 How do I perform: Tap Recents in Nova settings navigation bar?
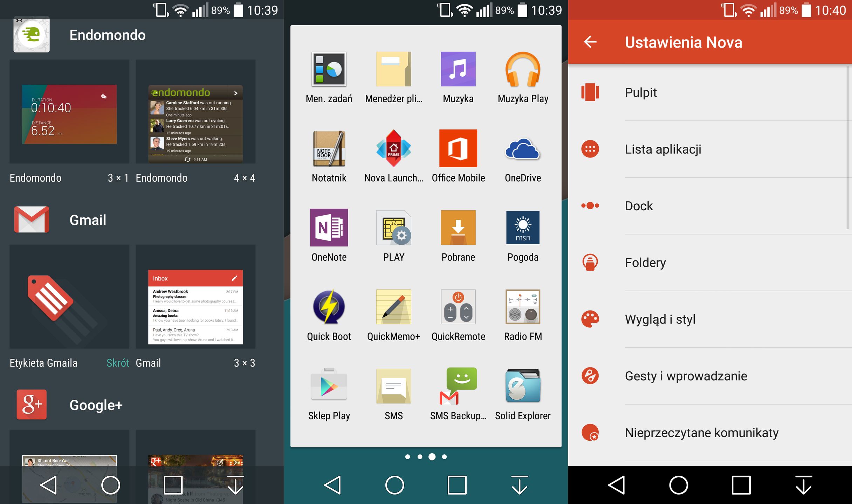[x=741, y=485]
